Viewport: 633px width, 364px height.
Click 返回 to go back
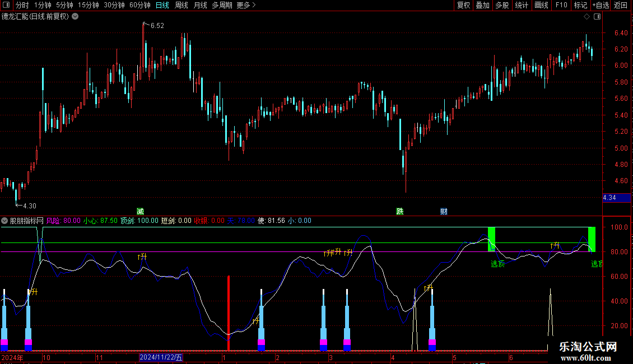[x=621, y=5]
